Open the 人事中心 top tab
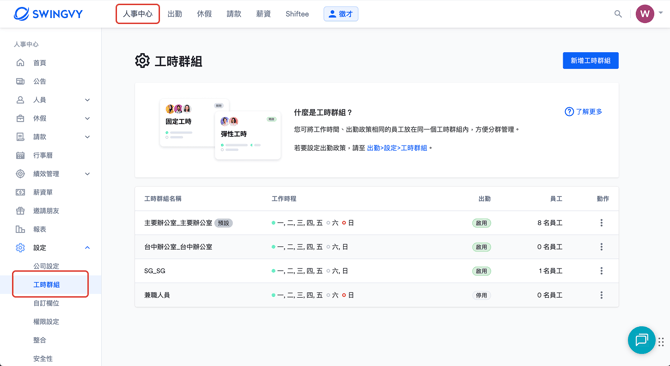This screenshot has width=670, height=366. coord(138,14)
